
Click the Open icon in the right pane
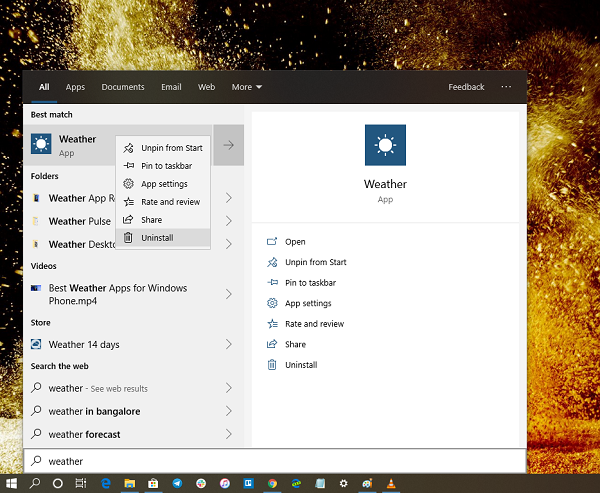[272, 242]
